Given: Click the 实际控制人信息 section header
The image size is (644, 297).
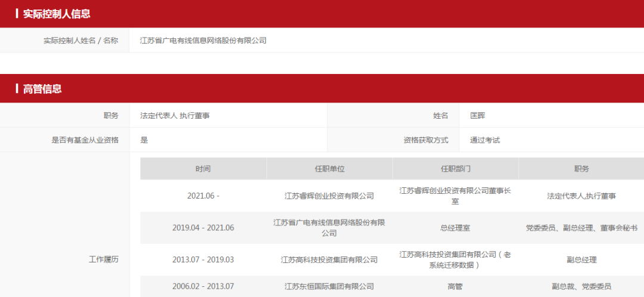Looking at the screenshot, I should coord(322,14).
